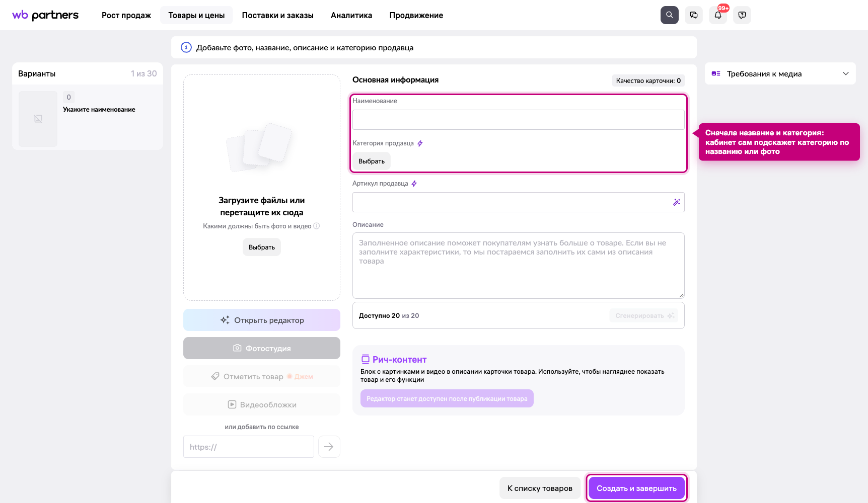The height and width of the screenshot is (503, 868).
Task: Open notifications bell with 99+ badge
Action: click(717, 15)
